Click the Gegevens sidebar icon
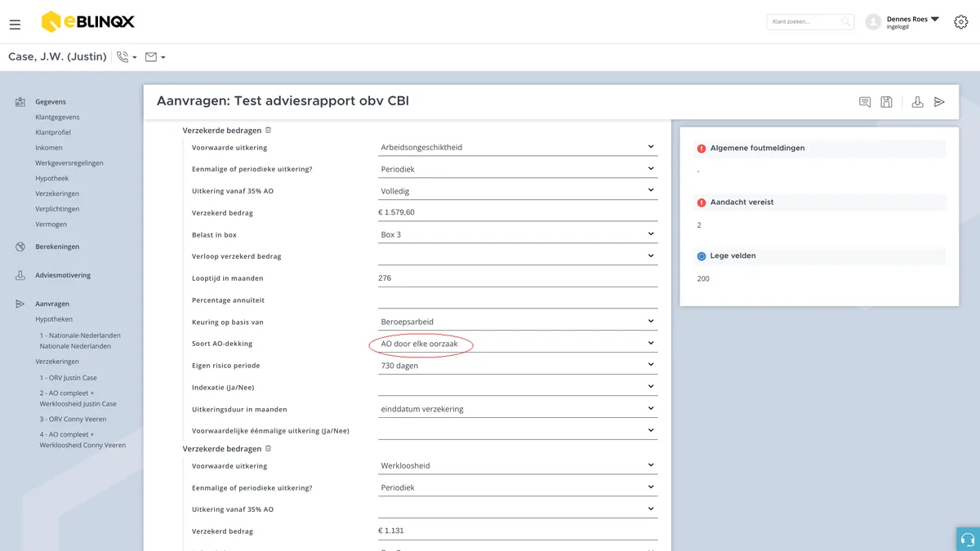 pyautogui.click(x=20, y=102)
